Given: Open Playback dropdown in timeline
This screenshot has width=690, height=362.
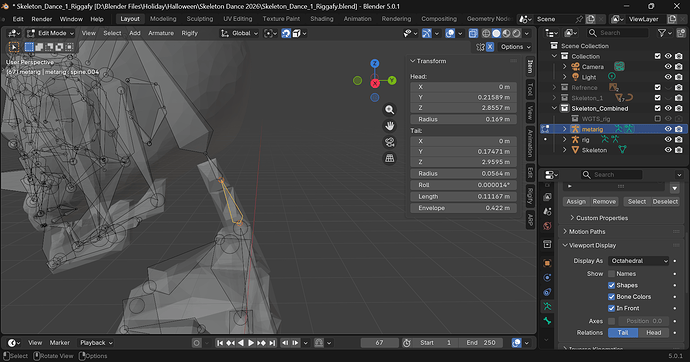Looking at the screenshot, I should (96, 343).
